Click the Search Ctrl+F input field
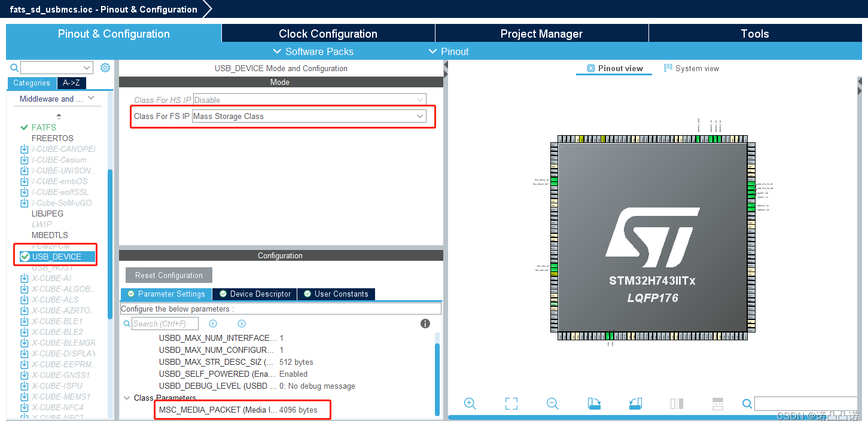 pos(166,323)
